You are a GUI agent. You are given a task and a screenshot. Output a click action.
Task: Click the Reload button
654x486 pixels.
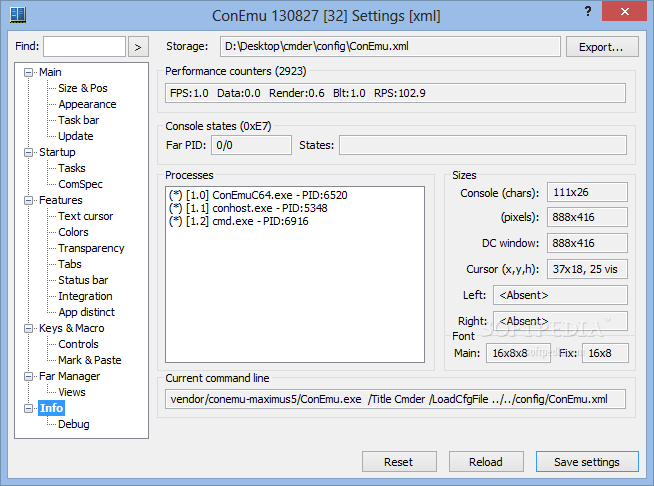486,462
